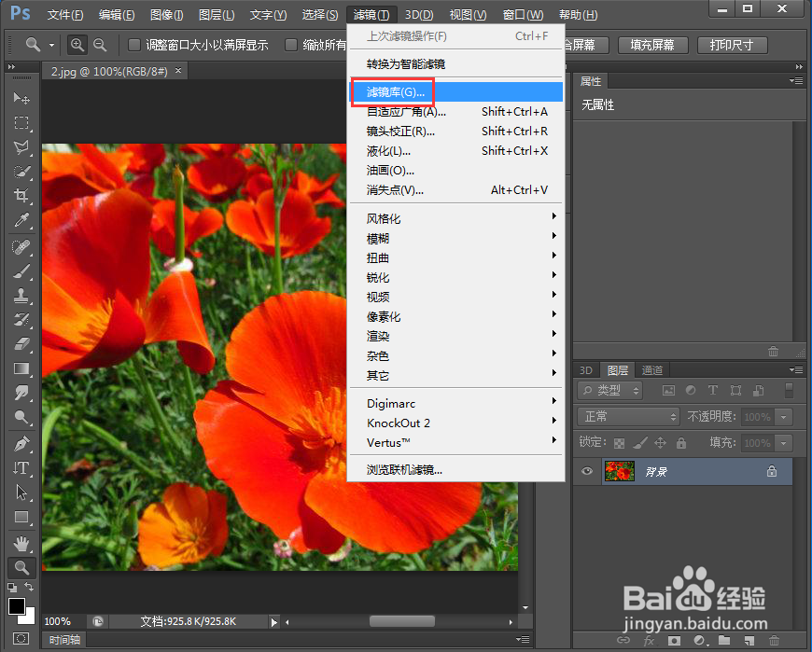Select the Dodge tool
Viewport: 812px width, 652px height.
(21, 417)
